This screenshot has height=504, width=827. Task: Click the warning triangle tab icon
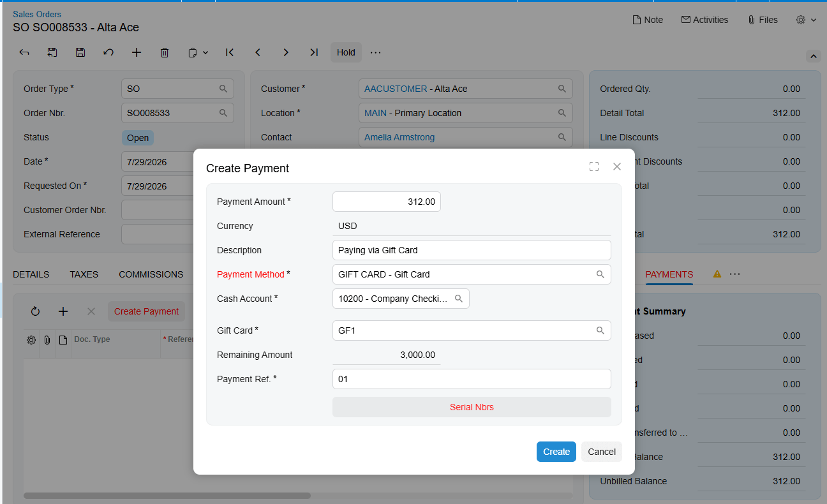[x=717, y=274]
